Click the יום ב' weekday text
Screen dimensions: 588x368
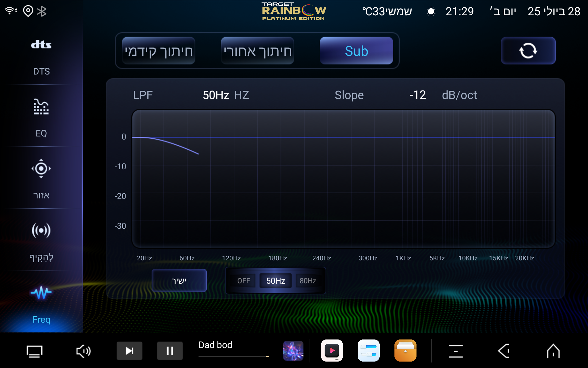pos(503,12)
